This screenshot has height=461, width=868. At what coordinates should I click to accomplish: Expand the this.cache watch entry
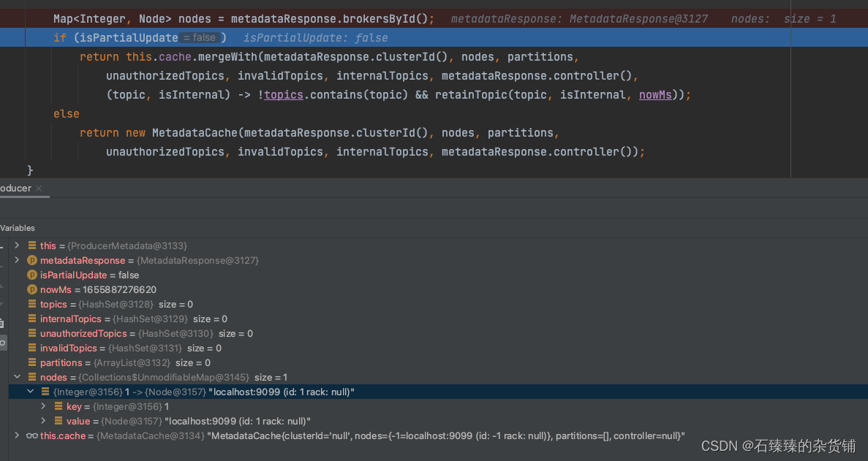pyautogui.click(x=17, y=435)
